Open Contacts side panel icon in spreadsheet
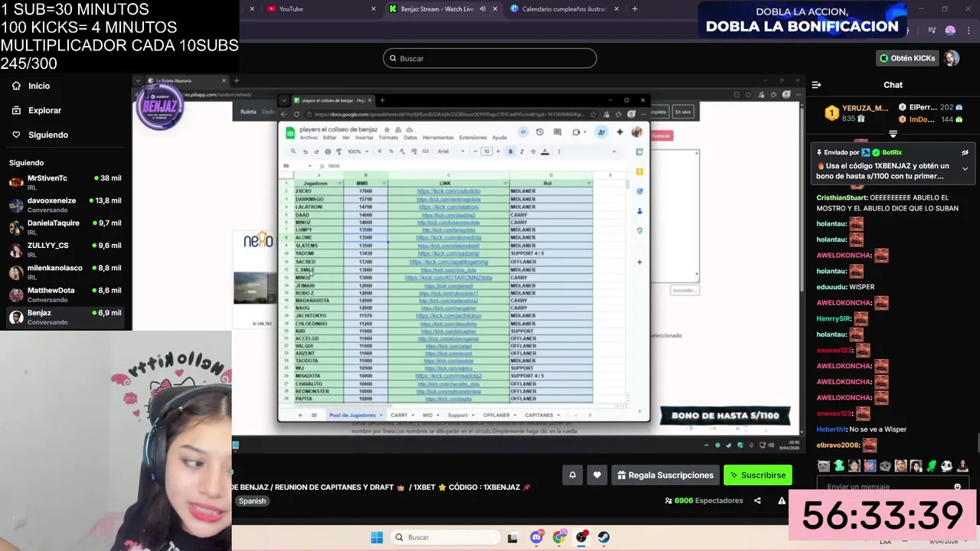The height and width of the screenshot is (551, 980). pyautogui.click(x=639, y=211)
